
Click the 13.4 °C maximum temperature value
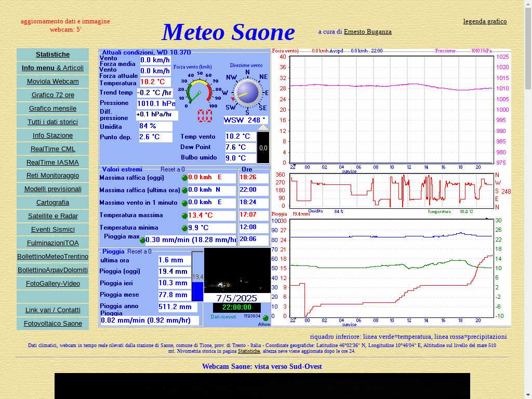[x=212, y=215]
